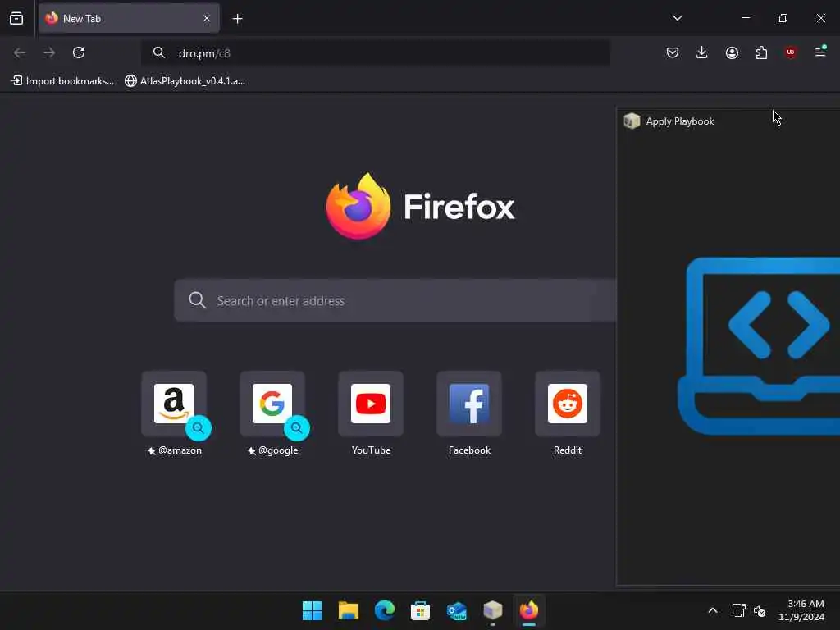Expand the list all tabs chevron

677,18
